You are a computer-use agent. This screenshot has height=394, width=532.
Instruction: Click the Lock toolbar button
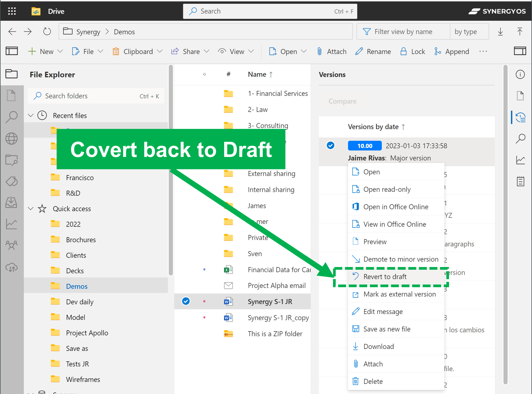(x=413, y=51)
